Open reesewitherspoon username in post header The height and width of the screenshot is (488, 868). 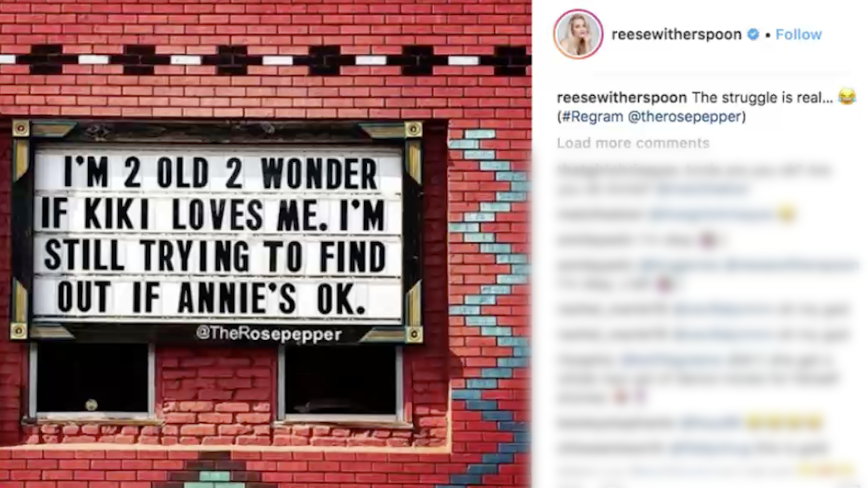(x=676, y=35)
